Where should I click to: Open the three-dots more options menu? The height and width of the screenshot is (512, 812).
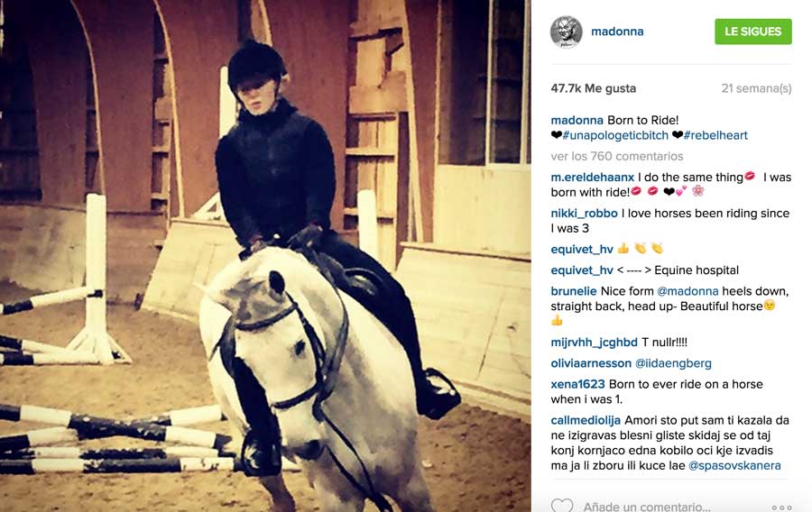click(781, 507)
